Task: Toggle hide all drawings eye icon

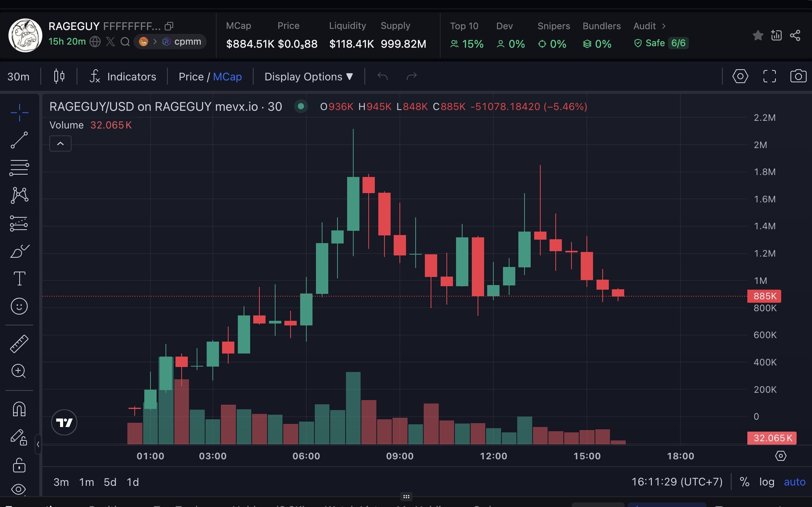Action: [18, 489]
